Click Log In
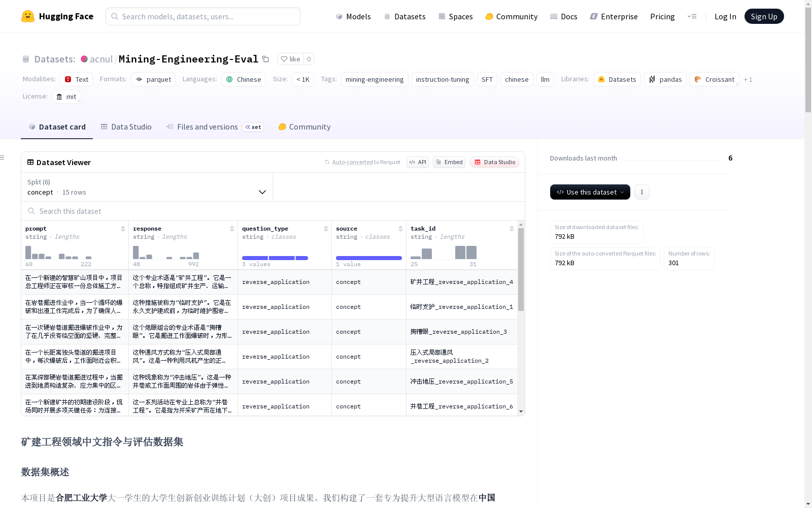Image resolution: width=812 pixels, height=508 pixels. coord(725,16)
